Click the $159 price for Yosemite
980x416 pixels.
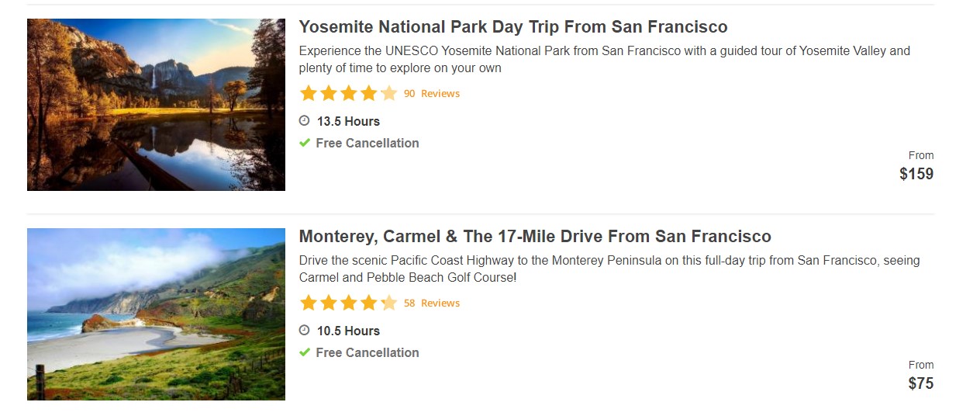point(916,174)
